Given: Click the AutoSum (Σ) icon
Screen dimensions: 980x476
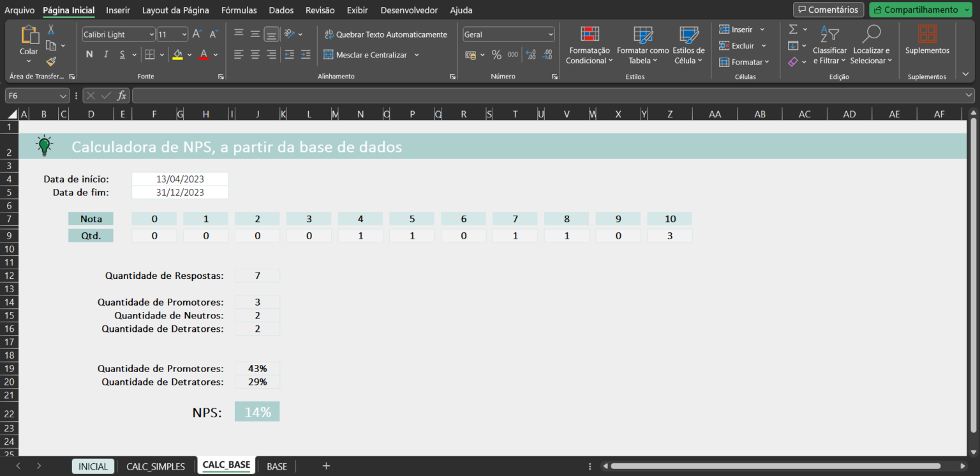Looking at the screenshot, I should pyautogui.click(x=793, y=29).
